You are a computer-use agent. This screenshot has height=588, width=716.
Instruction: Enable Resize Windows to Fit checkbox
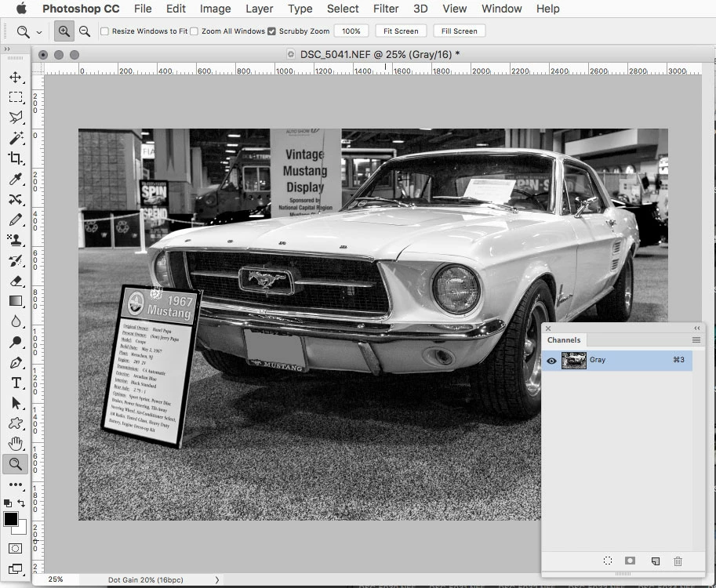[104, 31]
